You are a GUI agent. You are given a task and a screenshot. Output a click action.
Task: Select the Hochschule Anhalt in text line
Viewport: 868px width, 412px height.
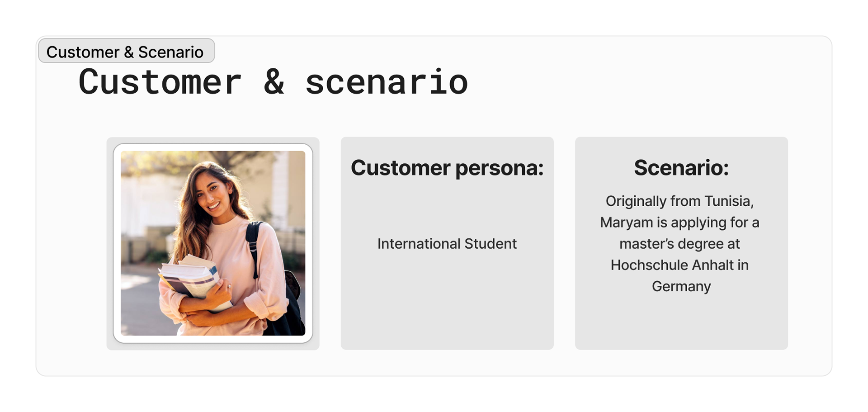pos(680,265)
